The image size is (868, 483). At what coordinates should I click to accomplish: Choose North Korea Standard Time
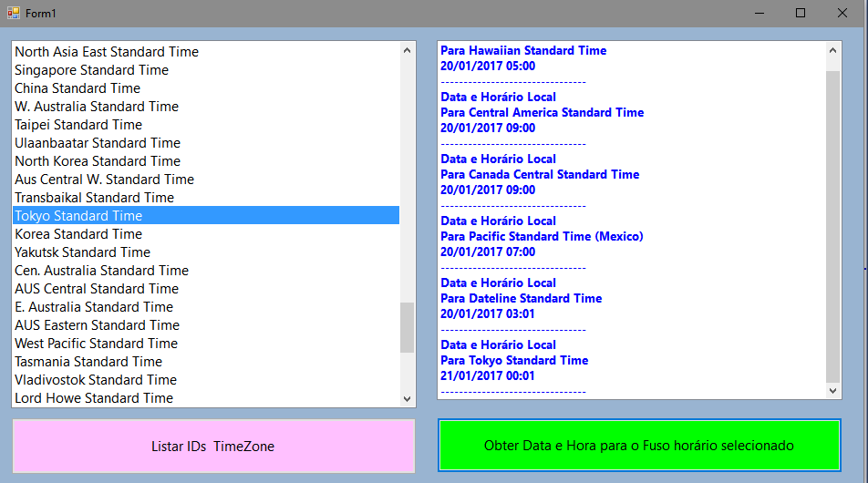pyautogui.click(x=206, y=161)
